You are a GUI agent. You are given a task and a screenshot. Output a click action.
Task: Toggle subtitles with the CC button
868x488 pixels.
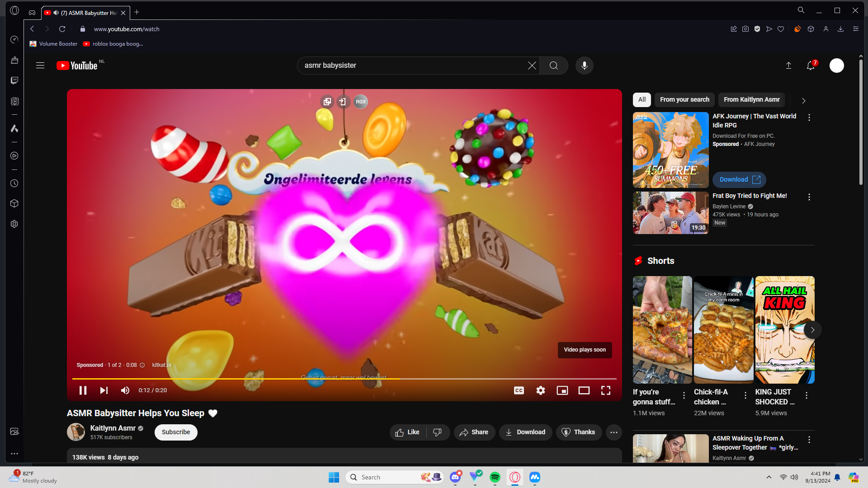click(519, 390)
